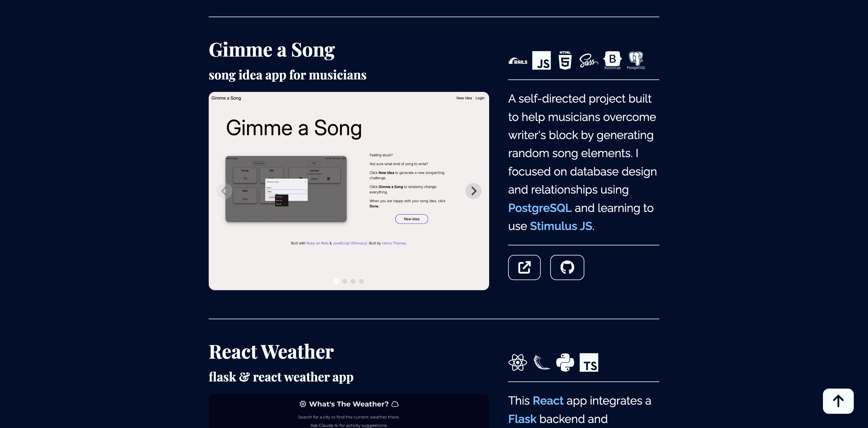Click the HTML5 badge icon

click(565, 60)
